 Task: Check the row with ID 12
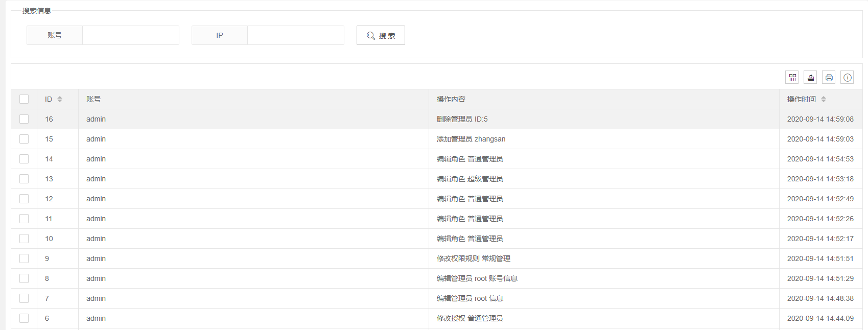click(x=24, y=199)
